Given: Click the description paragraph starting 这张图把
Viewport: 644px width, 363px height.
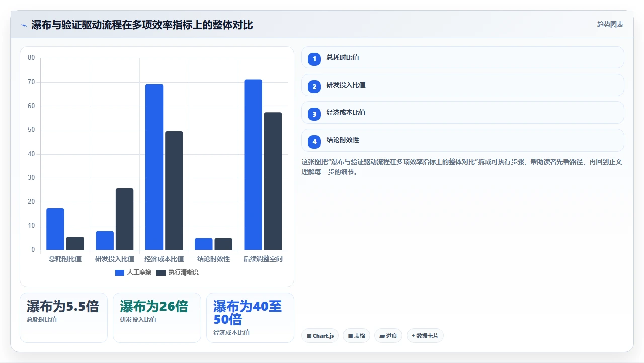Looking at the screenshot, I should (462, 167).
